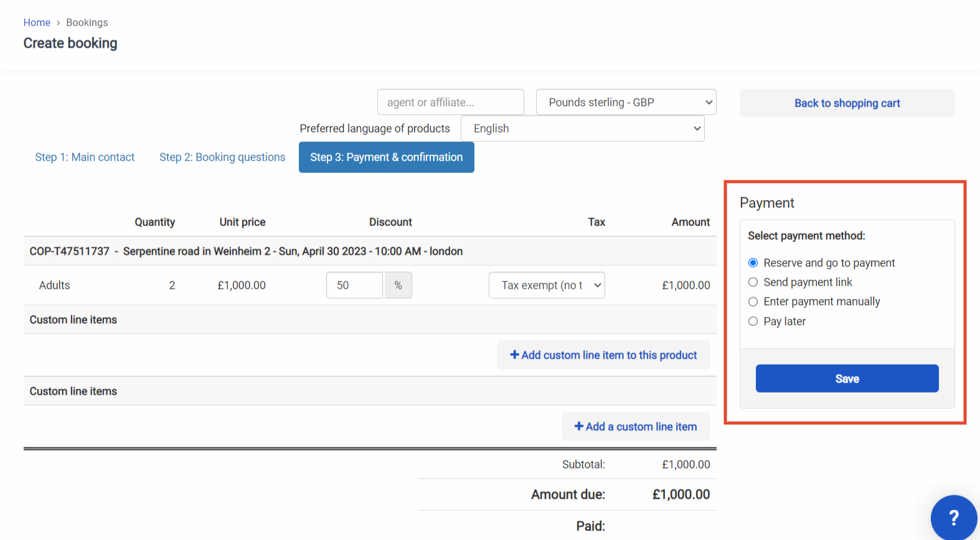Open the Tax exempt dropdown
The image size is (980, 540).
pos(547,285)
